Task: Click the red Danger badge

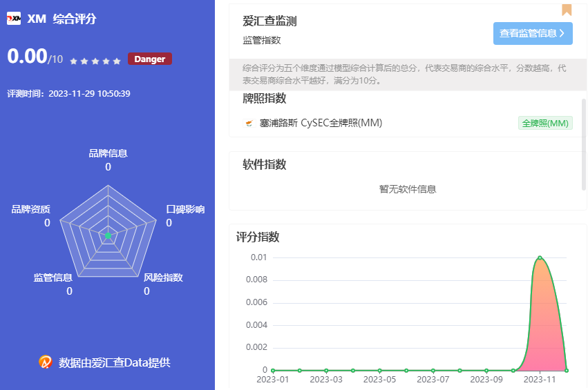Action: pyautogui.click(x=150, y=59)
